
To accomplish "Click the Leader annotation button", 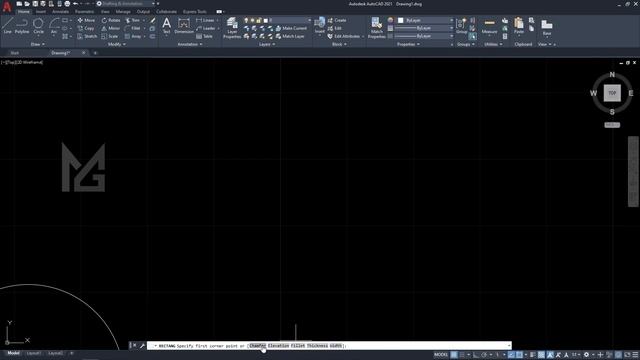I will (x=205, y=28).
